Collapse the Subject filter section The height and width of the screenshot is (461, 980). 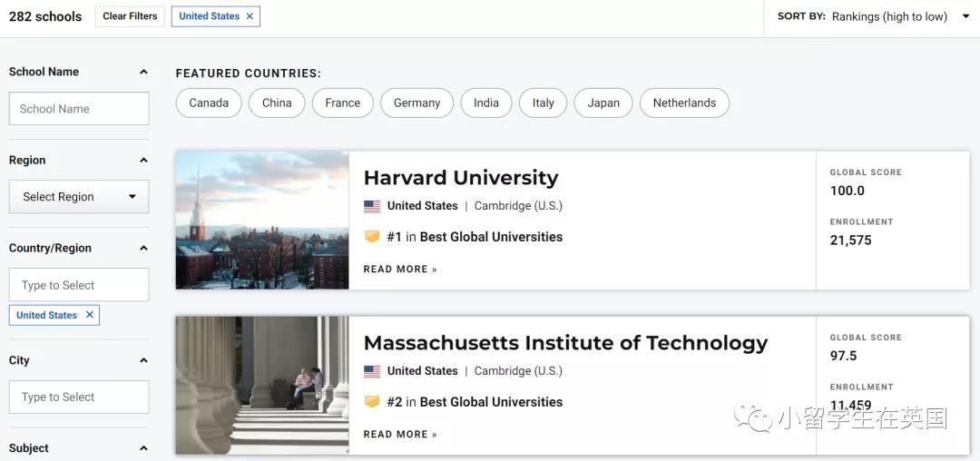tap(143, 448)
